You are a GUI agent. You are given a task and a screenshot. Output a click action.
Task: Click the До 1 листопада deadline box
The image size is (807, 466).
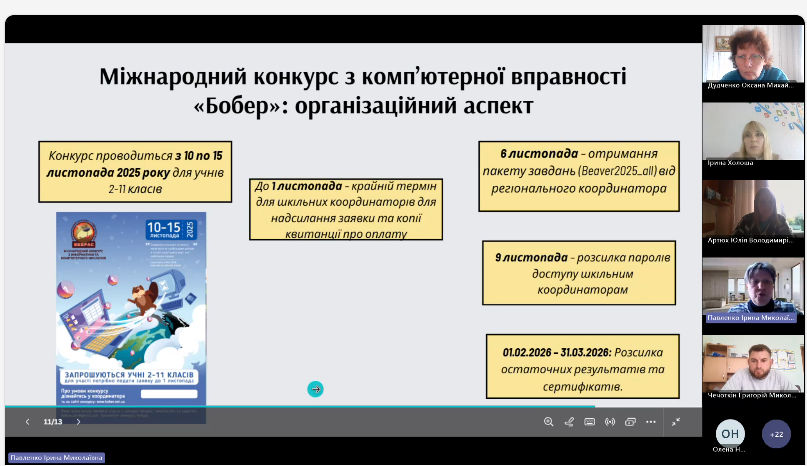[x=346, y=209]
